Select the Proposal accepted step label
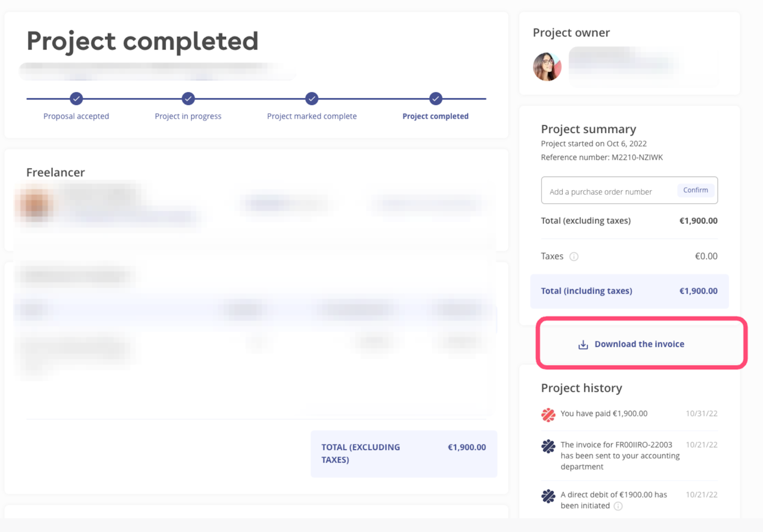This screenshot has width=763, height=532. [x=76, y=116]
